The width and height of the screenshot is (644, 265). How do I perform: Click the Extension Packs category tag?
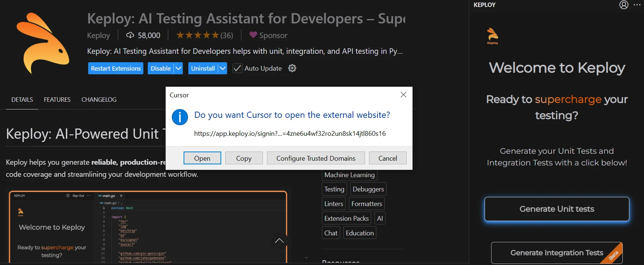pos(347,219)
